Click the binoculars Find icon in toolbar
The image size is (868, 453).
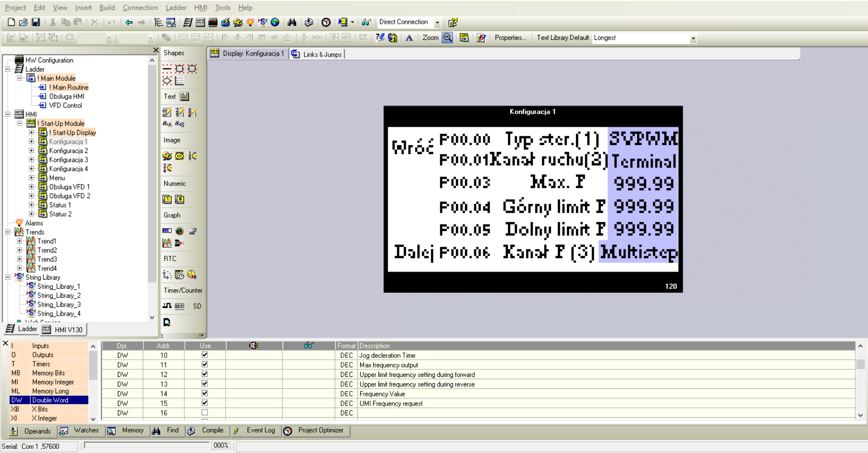point(292,22)
